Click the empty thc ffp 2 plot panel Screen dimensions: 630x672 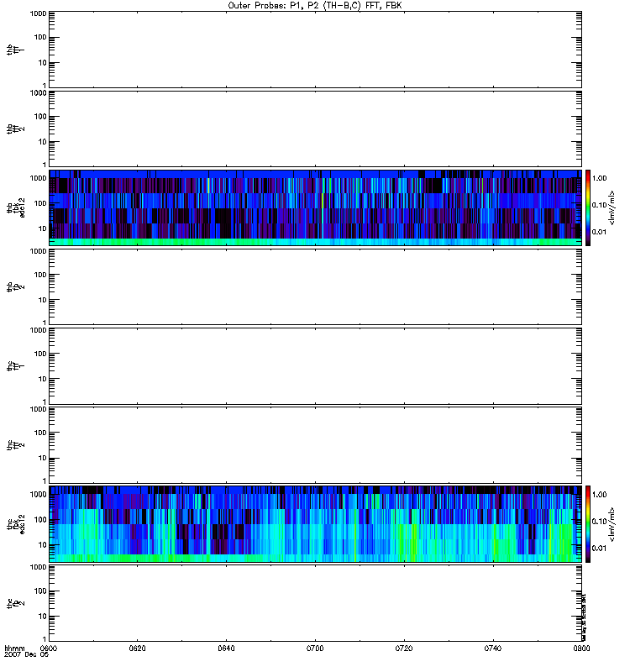[x=316, y=603]
